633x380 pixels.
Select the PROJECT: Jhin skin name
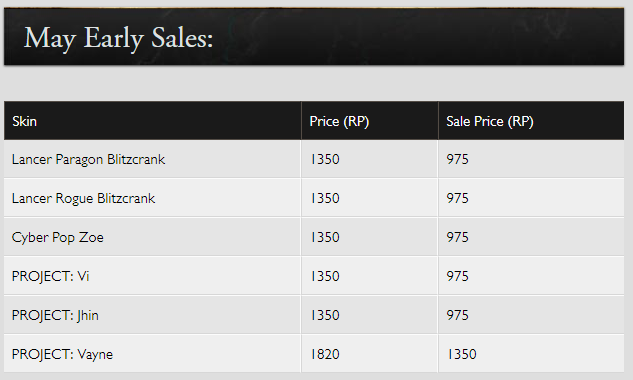pos(55,315)
